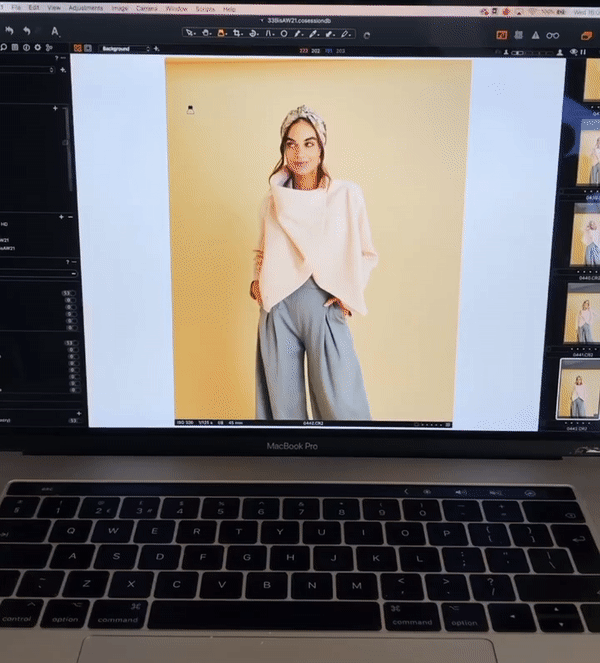This screenshot has width=600, height=663.
Task: Select the thumbnail labeled 0440.CR2
Action: click(x=586, y=235)
